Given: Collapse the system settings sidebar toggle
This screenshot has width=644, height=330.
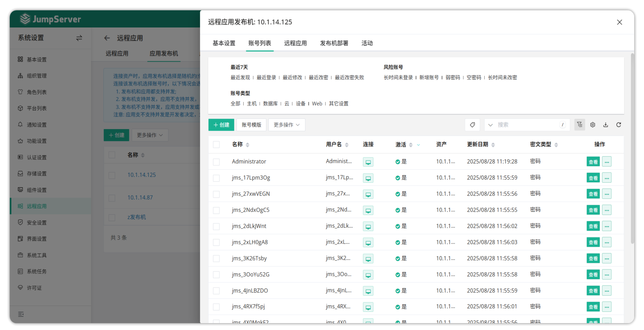Looking at the screenshot, I should tap(79, 38).
